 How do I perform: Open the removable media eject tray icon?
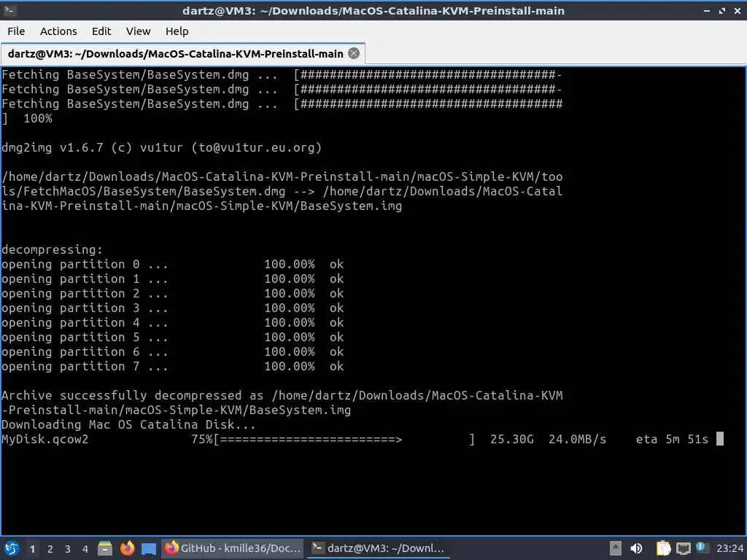tap(616, 548)
